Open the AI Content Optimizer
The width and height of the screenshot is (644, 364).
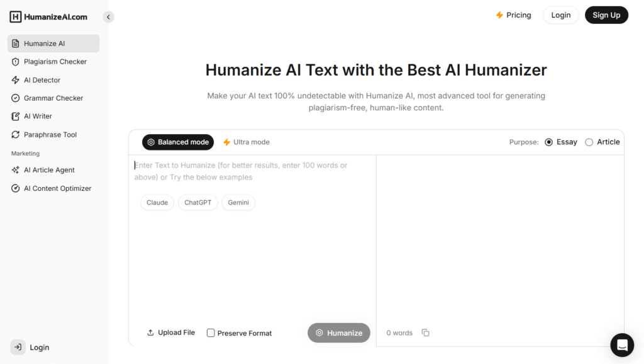tap(57, 188)
